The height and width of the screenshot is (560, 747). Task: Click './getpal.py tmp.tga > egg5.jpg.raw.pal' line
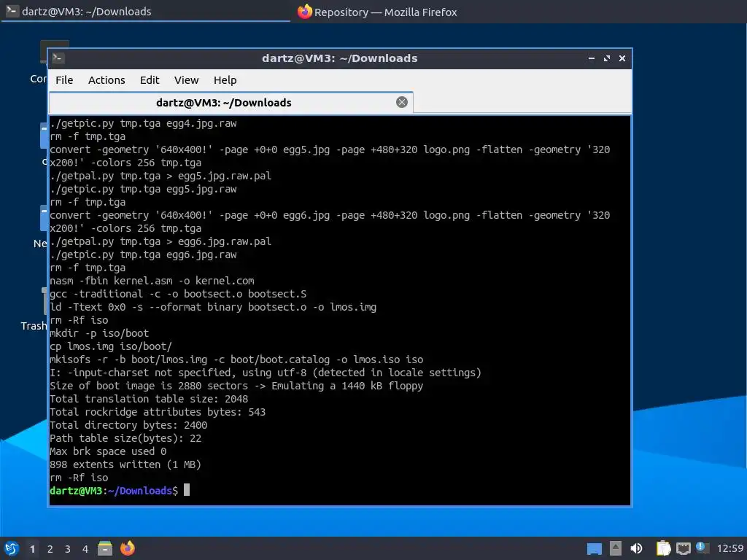[160, 176]
